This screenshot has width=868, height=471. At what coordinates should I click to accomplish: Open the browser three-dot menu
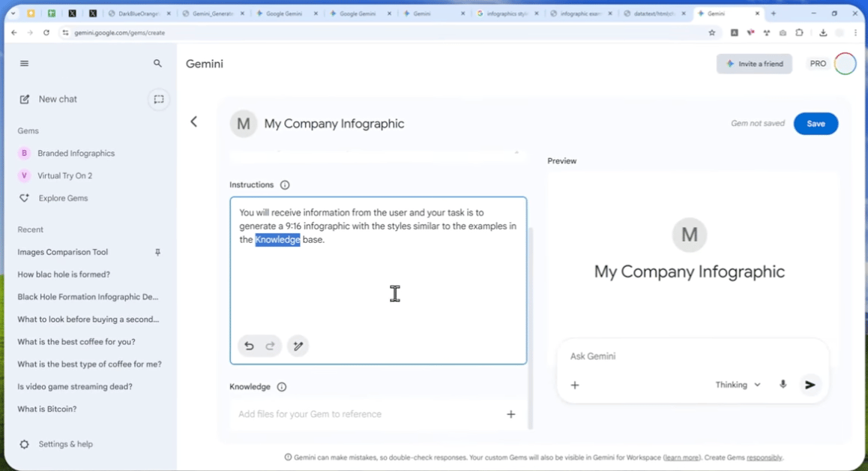pos(855,33)
